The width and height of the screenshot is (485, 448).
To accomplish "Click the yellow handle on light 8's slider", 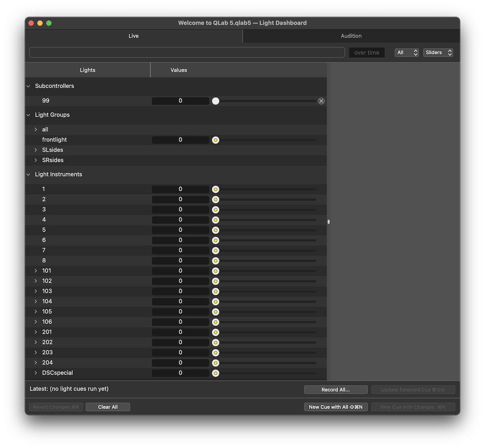I will coord(215,261).
